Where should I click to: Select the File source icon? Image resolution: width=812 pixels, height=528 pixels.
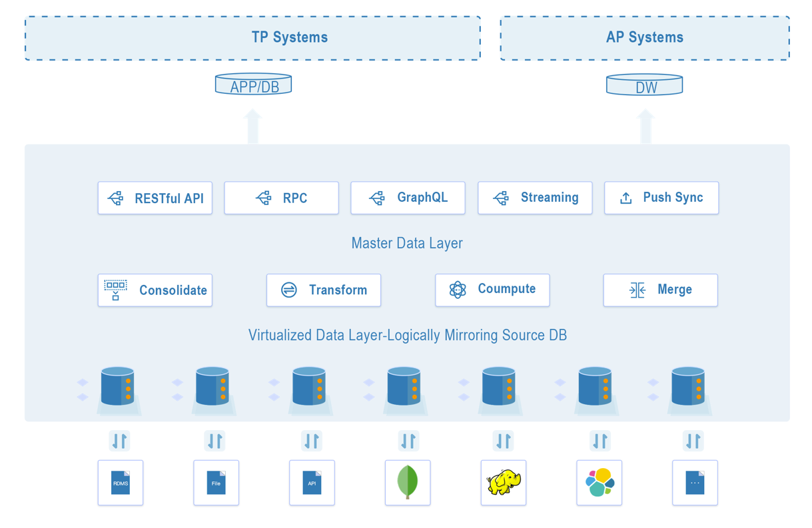pyautogui.click(x=216, y=483)
